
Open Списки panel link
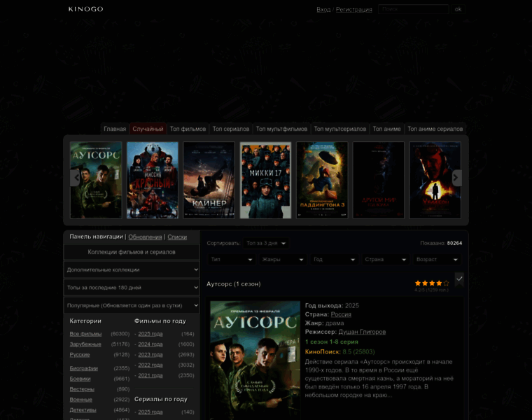click(x=177, y=237)
